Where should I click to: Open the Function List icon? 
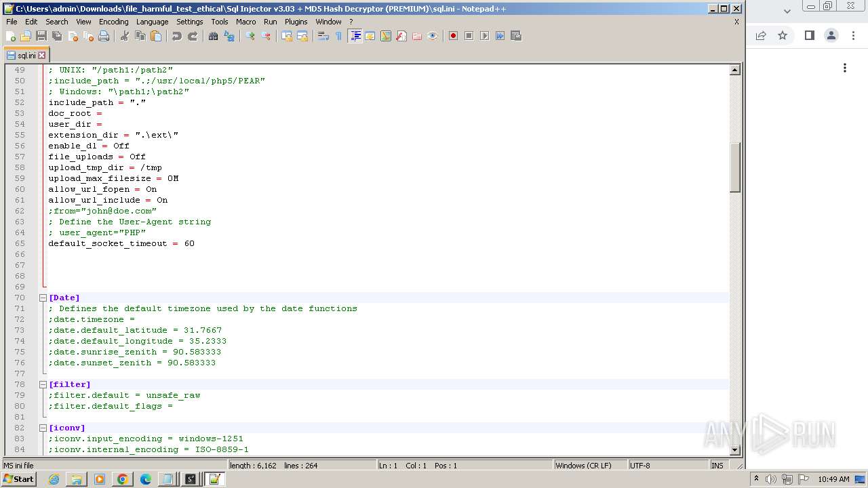click(401, 36)
